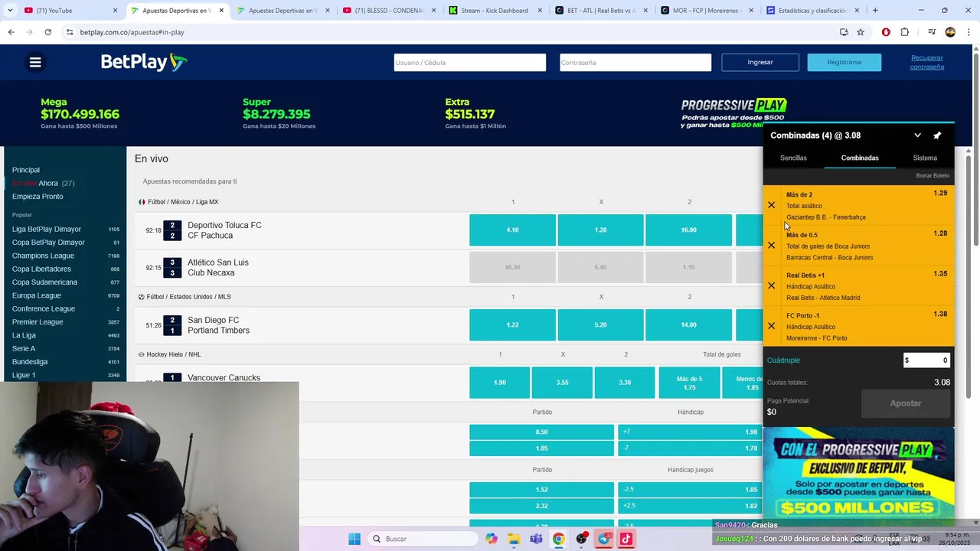This screenshot has height=551, width=980.
Task: Pick San Diego FC win odds 1.22
Action: (512, 324)
